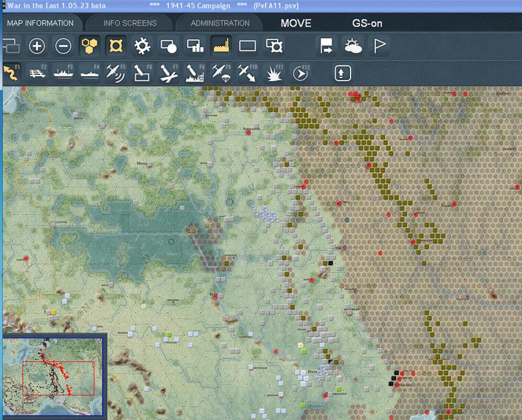The width and height of the screenshot is (522, 420).
Task: Select F5 air recon plane icon
Action: [116, 73]
